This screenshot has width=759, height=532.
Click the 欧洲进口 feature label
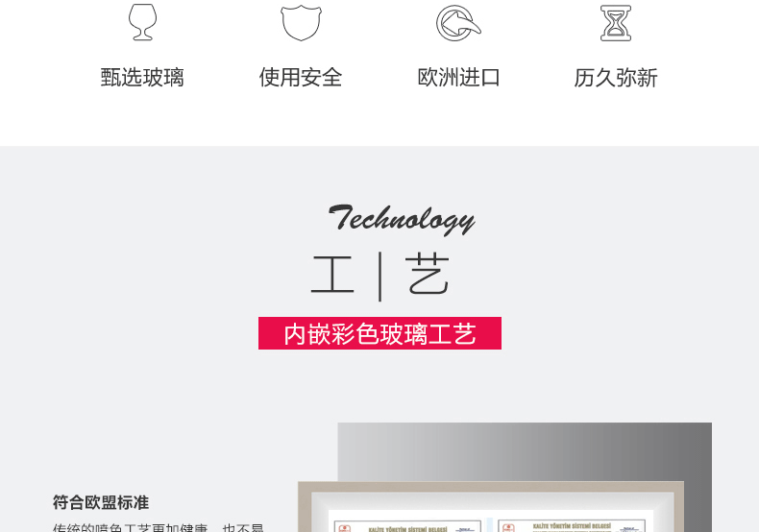458,78
